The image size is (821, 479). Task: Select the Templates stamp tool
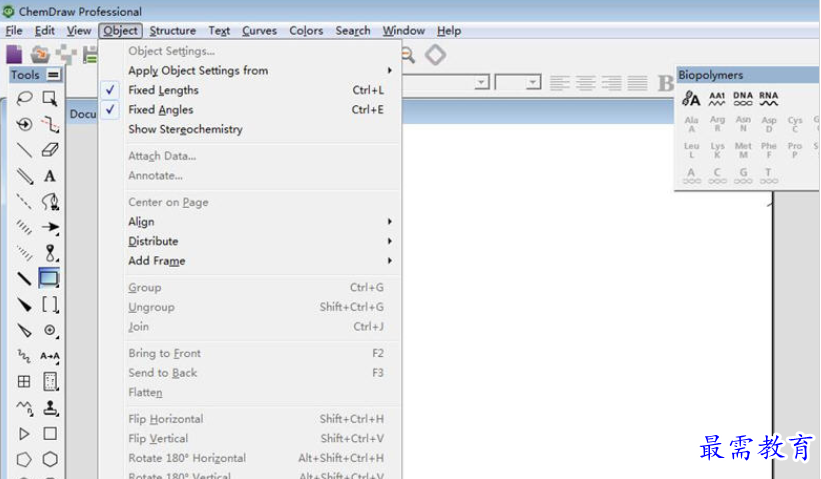click(50, 407)
